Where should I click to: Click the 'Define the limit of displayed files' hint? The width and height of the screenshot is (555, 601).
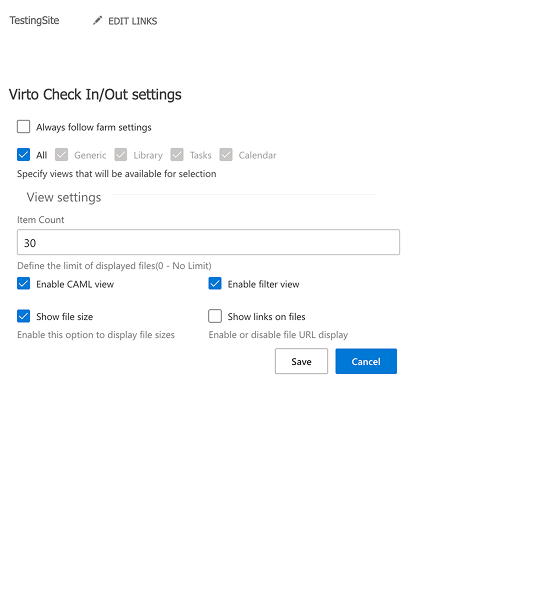(114, 266)
